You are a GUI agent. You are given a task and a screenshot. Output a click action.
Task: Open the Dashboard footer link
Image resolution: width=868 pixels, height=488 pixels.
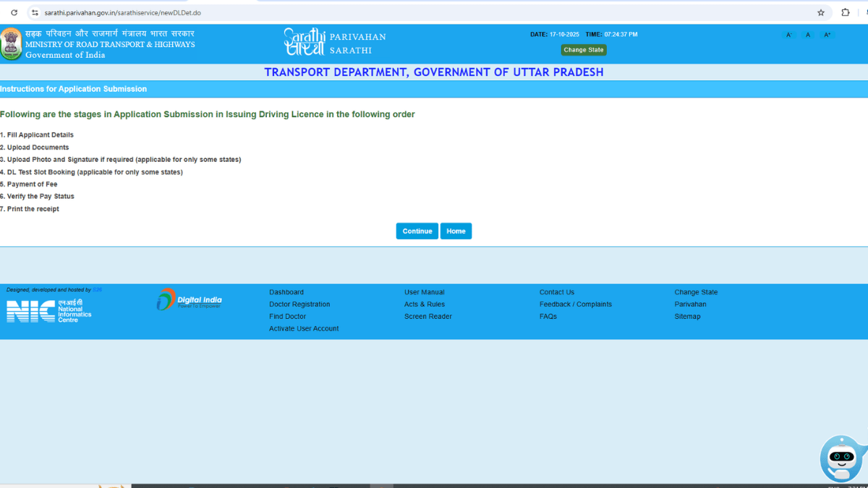coord(286,292)
